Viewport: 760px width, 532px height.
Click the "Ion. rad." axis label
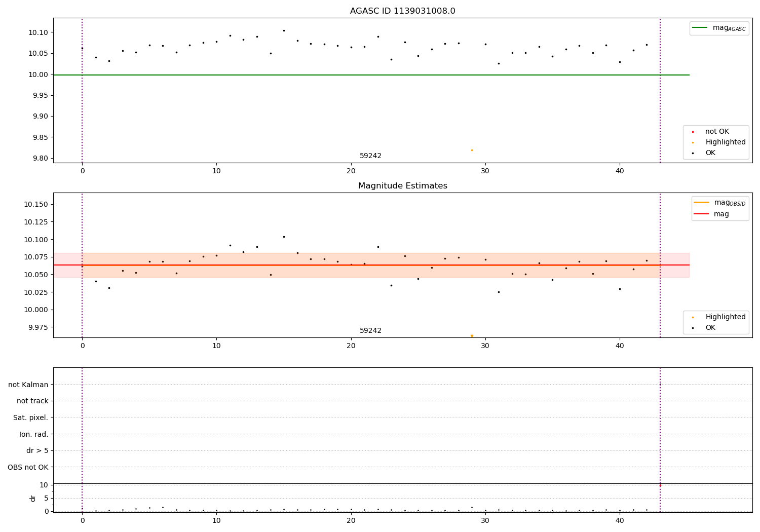click(x=34, y=435)
